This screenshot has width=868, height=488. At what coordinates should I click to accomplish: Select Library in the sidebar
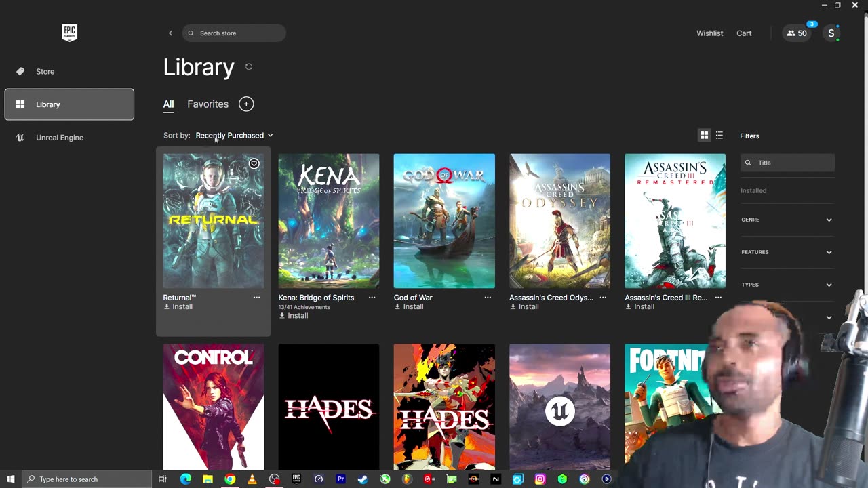click(x=69, y=104)
